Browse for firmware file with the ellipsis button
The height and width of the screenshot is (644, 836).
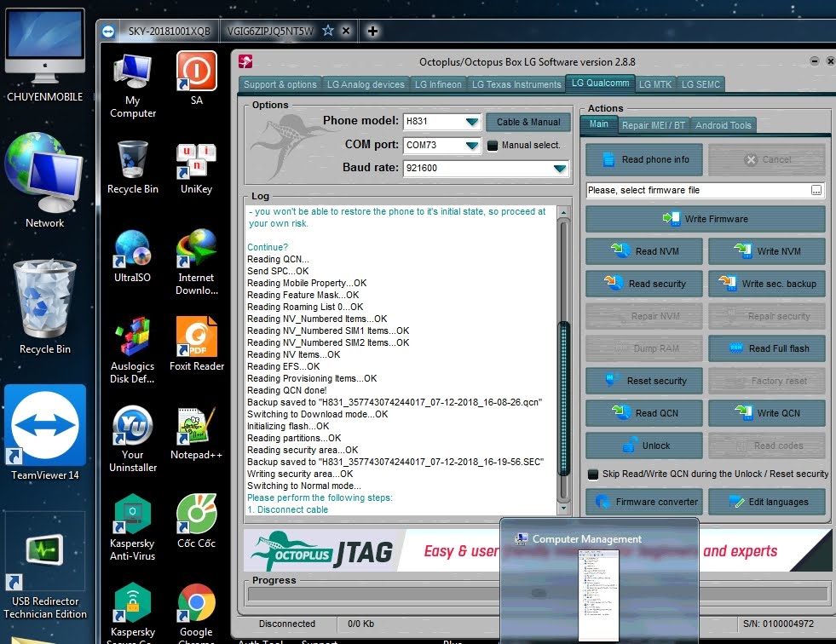click(816, 190)
